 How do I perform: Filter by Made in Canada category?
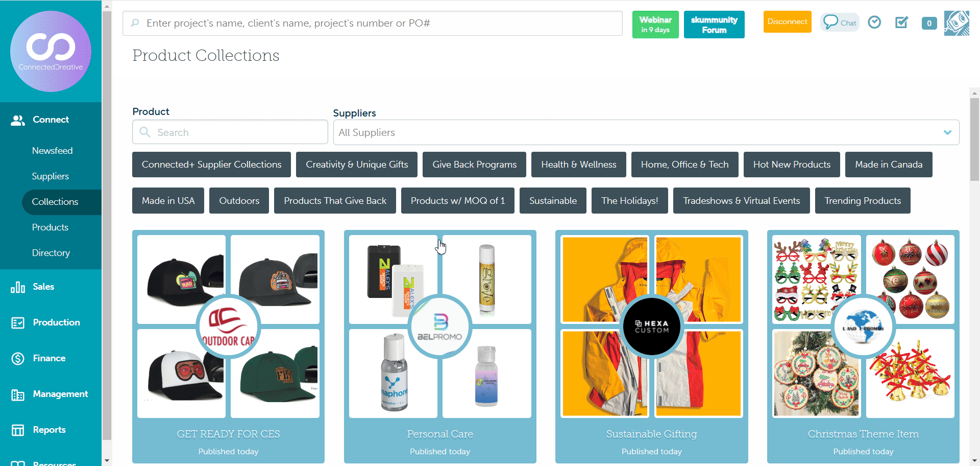click(888, 165)
